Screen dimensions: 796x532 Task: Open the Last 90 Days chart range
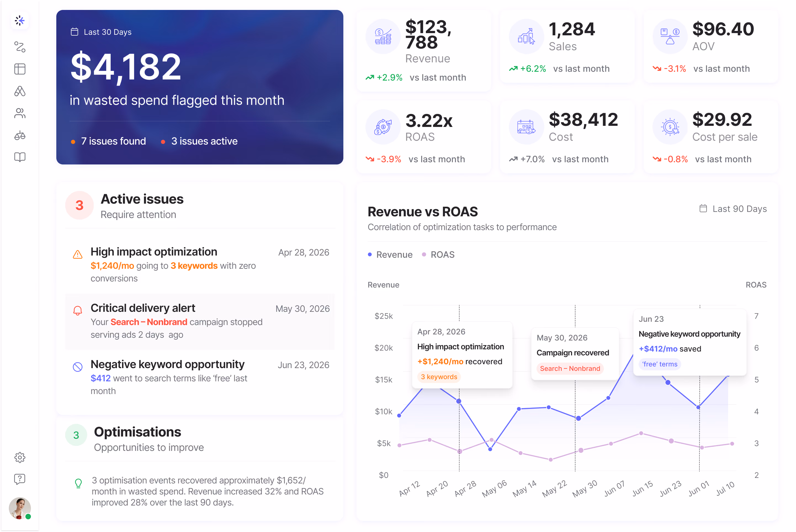coord(733,209)
